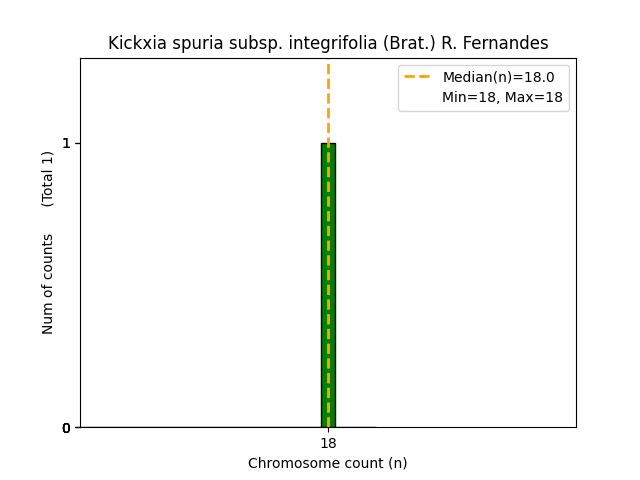This screenshot has width=640, height=480.
Task: Click the y-axis tick label '0'
Action: 66,428
